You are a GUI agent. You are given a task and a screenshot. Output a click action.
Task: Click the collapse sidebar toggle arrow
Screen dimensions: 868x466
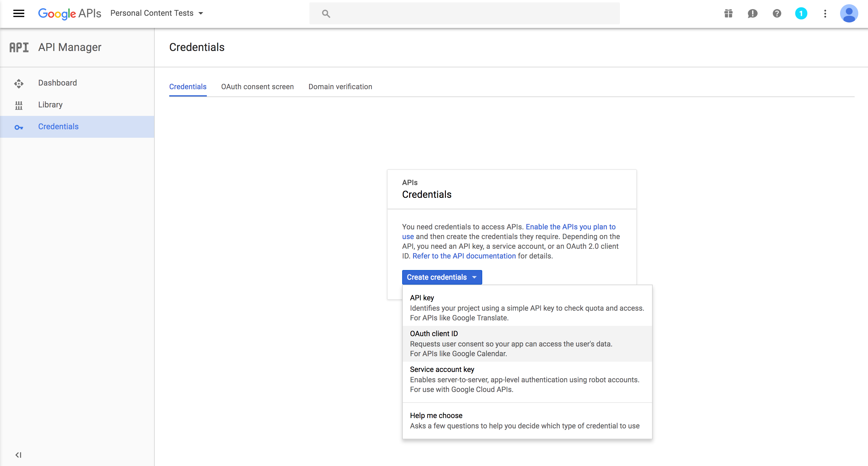19,454
